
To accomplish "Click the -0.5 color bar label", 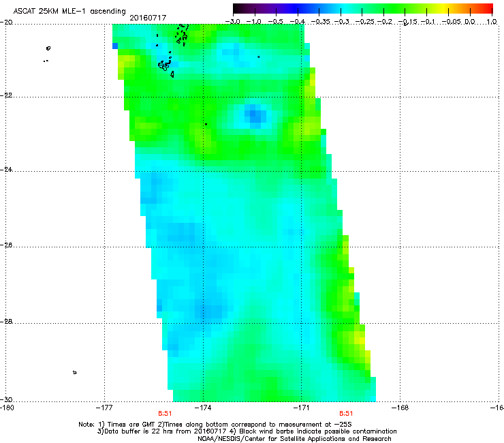I will (275, 22).
